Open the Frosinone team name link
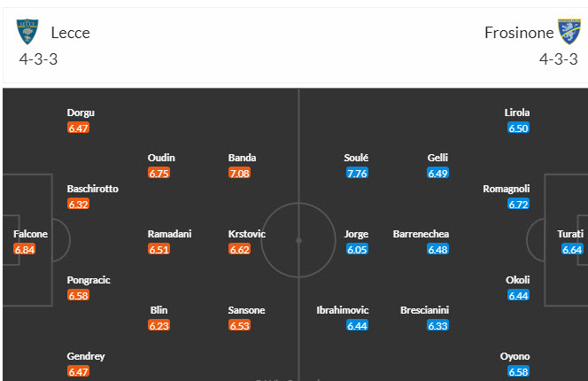Image resolution: width=588 pixels, height=381 pixels. (x=519, y=33)
